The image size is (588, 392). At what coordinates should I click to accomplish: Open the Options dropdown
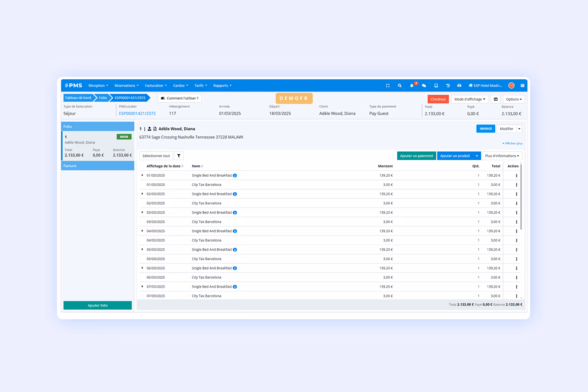(514, 99)
